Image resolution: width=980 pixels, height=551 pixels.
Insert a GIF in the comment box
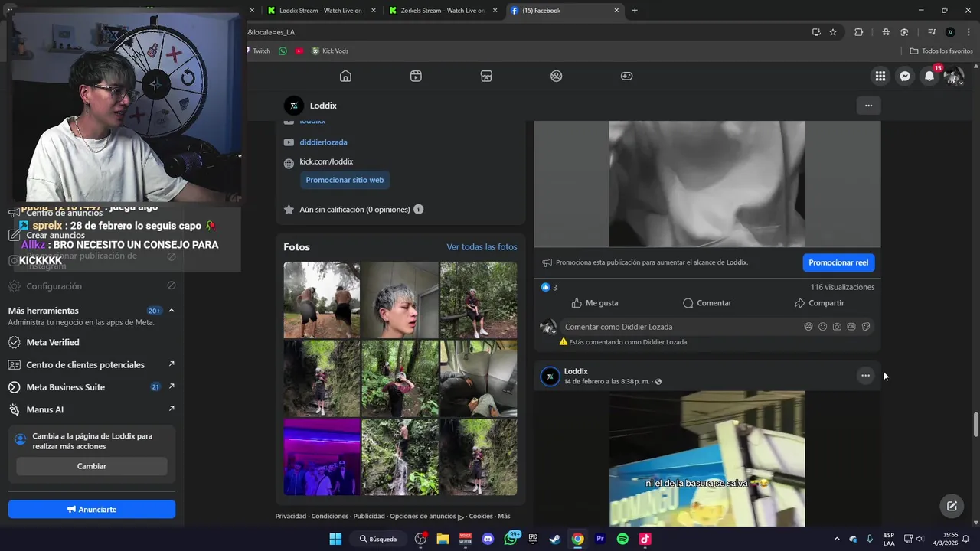point(851,327)
